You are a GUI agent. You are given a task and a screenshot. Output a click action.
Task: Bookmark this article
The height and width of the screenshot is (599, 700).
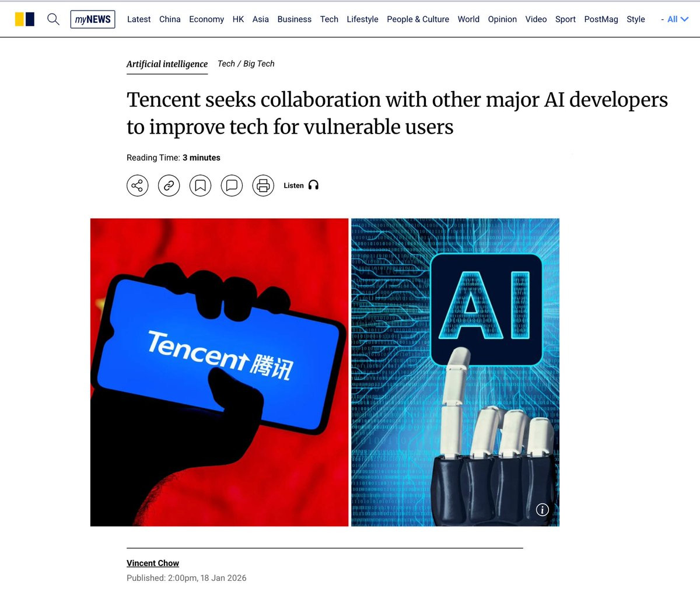point(200,185)
